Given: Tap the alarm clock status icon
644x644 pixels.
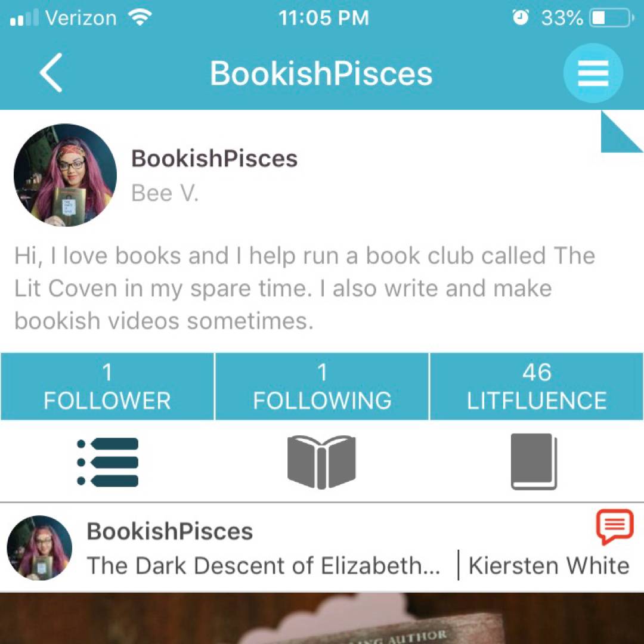Looking at the screenshot, I should click(521, 18).
